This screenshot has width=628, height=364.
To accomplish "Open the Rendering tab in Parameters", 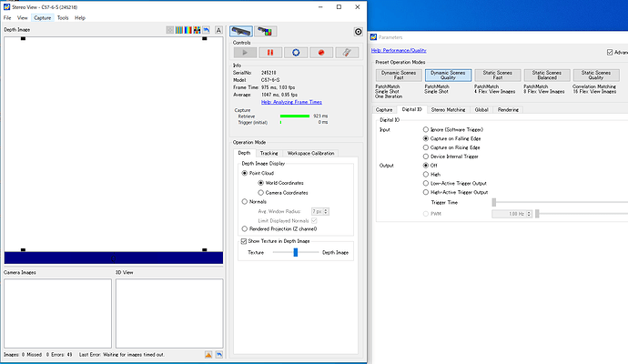I will pyautogui.click(x=508, y=110).
